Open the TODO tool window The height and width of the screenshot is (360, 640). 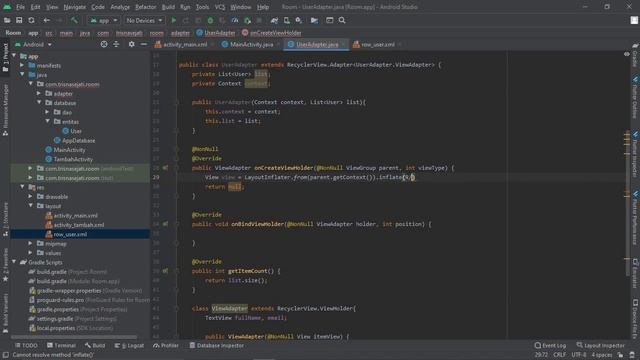(26, 345)
